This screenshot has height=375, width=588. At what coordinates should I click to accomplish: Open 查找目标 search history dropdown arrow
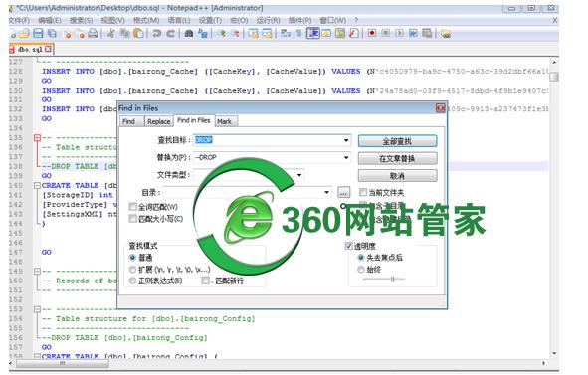(x=346, y=140)
